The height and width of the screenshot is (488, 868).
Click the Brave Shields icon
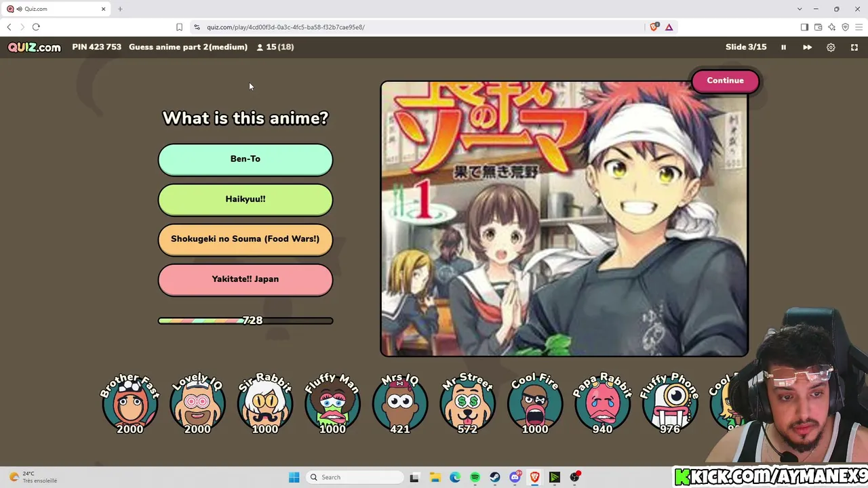[x=654, y=27]
